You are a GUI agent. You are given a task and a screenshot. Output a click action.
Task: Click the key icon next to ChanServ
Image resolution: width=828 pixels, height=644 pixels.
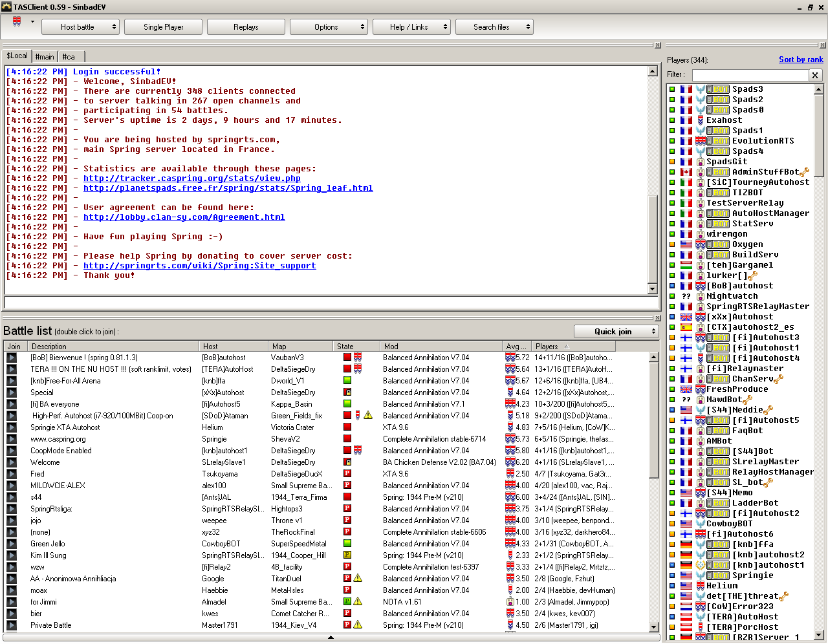[778, 379]
